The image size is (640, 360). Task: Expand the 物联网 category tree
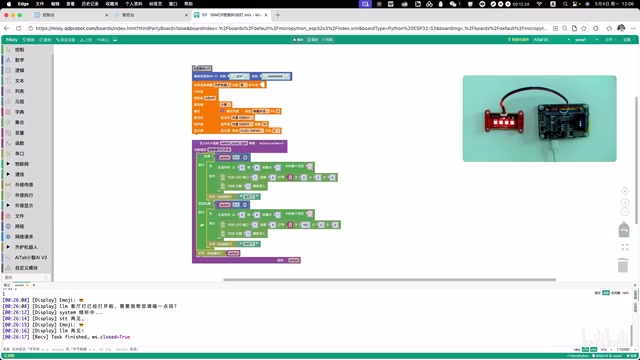tap(8, 164)
